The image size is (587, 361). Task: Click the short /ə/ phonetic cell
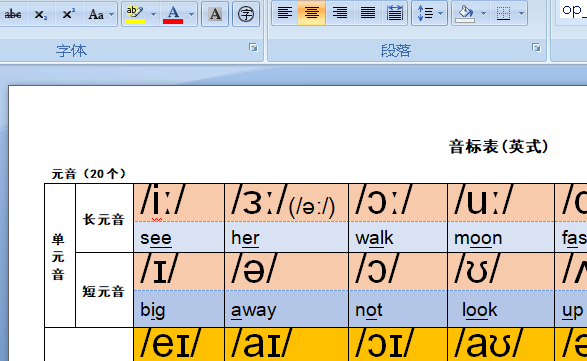[286, 271]
